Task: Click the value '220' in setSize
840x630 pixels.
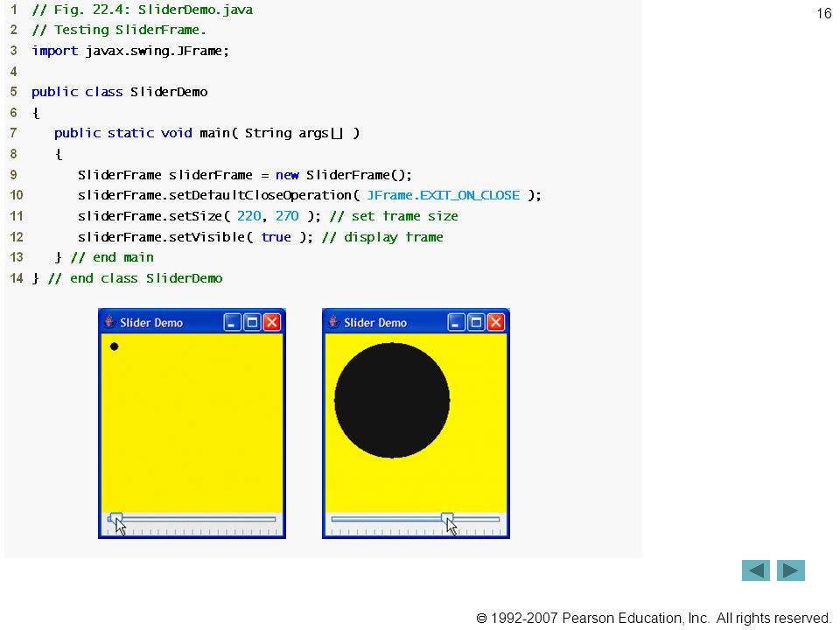Action: pos(248,216)
